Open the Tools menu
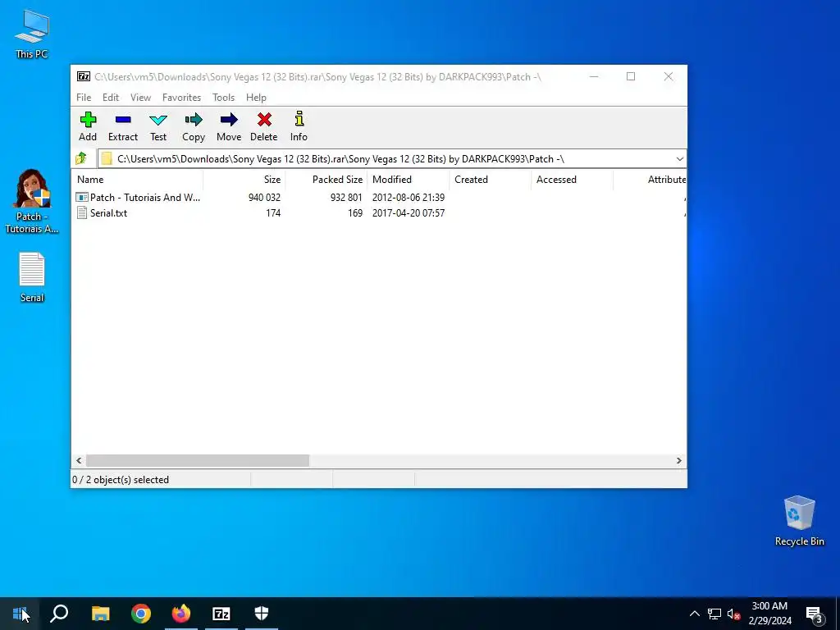 coord(223,98)
